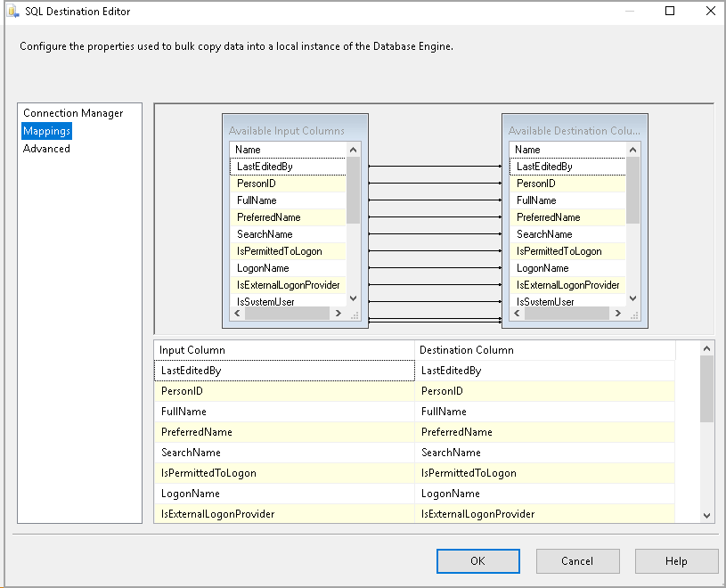Open the PersonID input column dropdown cell
The width and height of the screenshot is (726, 588).
[x=283, y=391]
